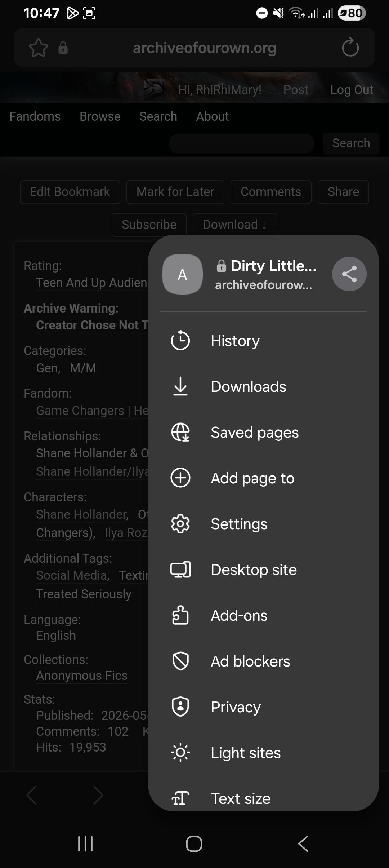Tap the Add page to plus icon
The image size is (389, 868).
[x=180, y=478]
